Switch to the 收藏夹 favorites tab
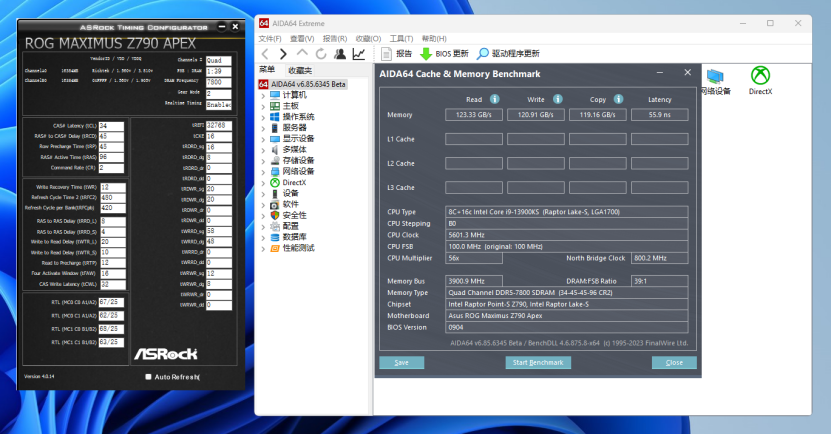Image resolution: width=831 pixels, height=434 pixels. tap(299, 70)
